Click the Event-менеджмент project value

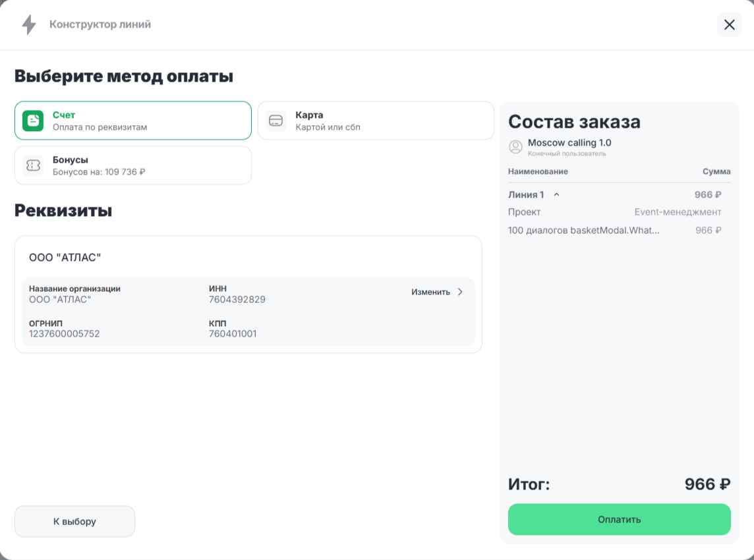pos(678,212)
